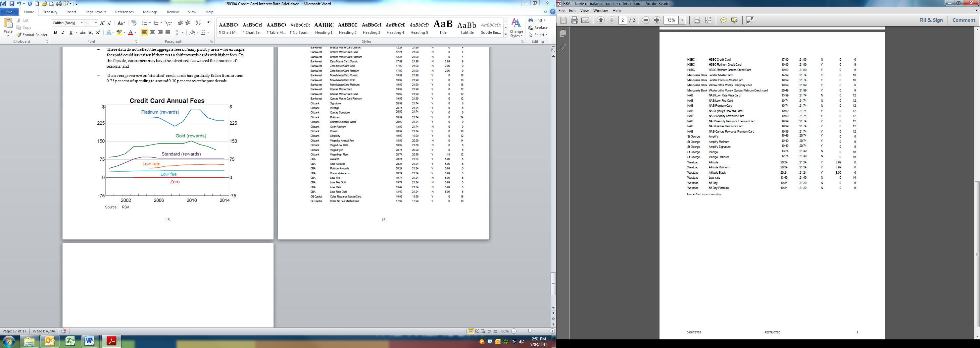This screenshot has width=980, height=348.
Task: Zoom in on the PDF in Adobe Reader
Action: click(657, 20)
